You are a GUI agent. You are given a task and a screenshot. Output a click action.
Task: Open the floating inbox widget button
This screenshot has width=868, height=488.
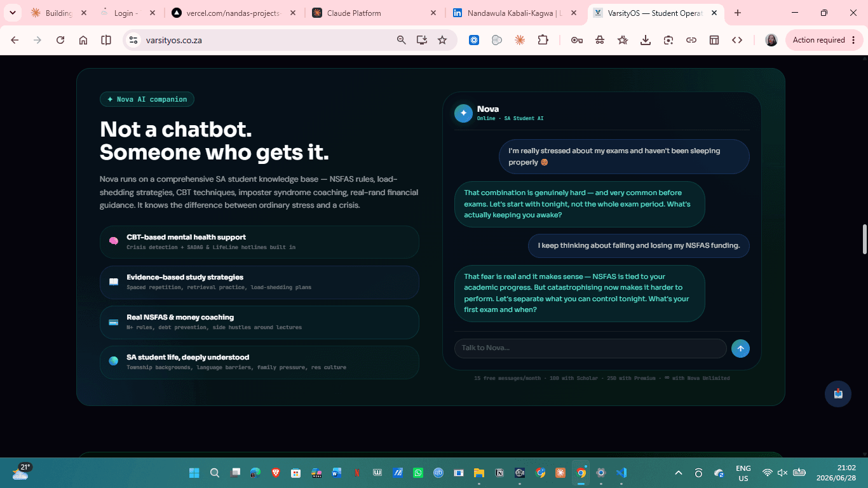coord(837,393)
